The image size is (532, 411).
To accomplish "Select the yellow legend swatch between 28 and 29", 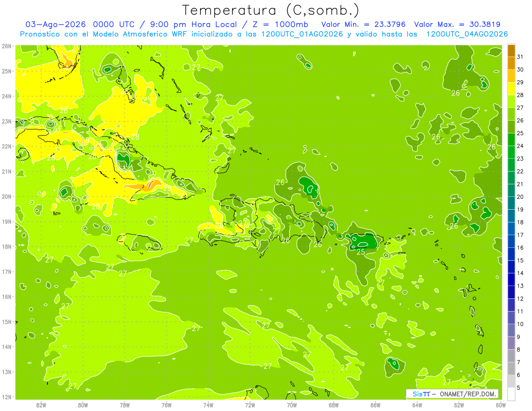I will pyautogui.click(x=511, y=88).
